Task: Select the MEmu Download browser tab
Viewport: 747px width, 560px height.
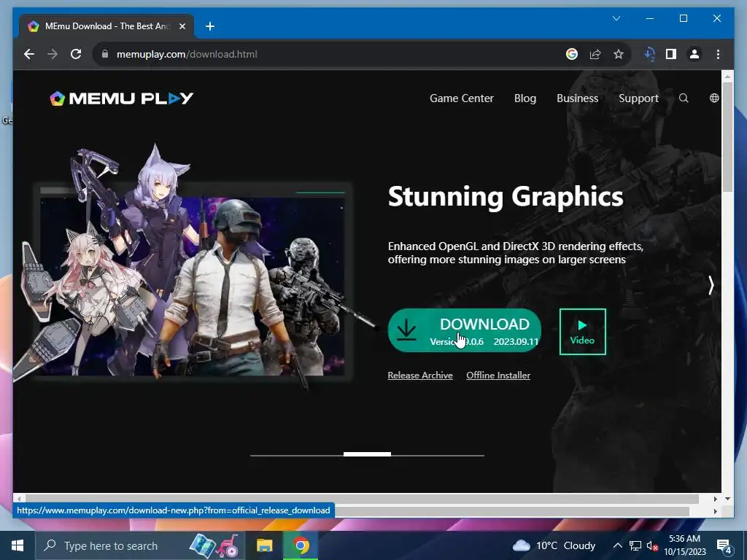Action: tap(107, 26)
